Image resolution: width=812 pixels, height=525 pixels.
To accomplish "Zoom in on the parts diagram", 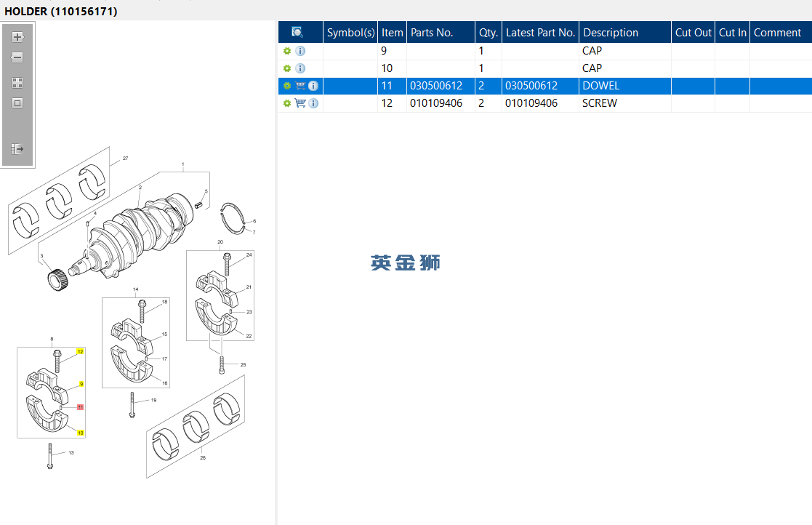I will tap(17, 37).
